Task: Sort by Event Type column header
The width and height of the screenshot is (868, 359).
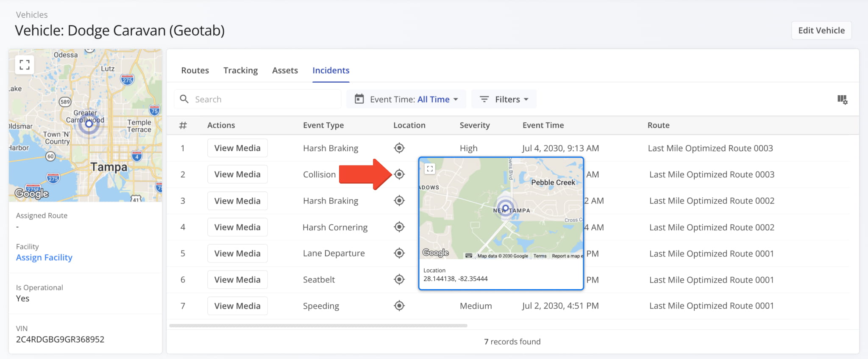Action: pyautogui.click(x=323, y=125)
